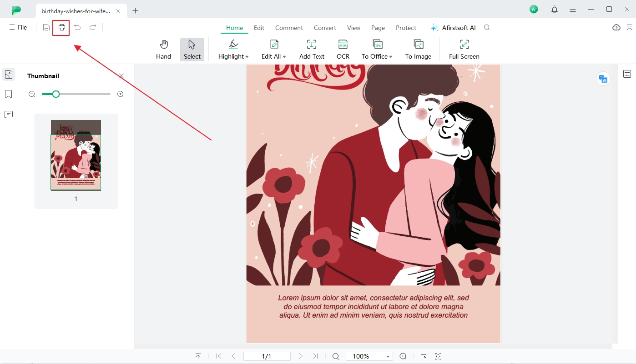
Task: Click the thumbnail size slider handle
Action: (x=56, y=94)
